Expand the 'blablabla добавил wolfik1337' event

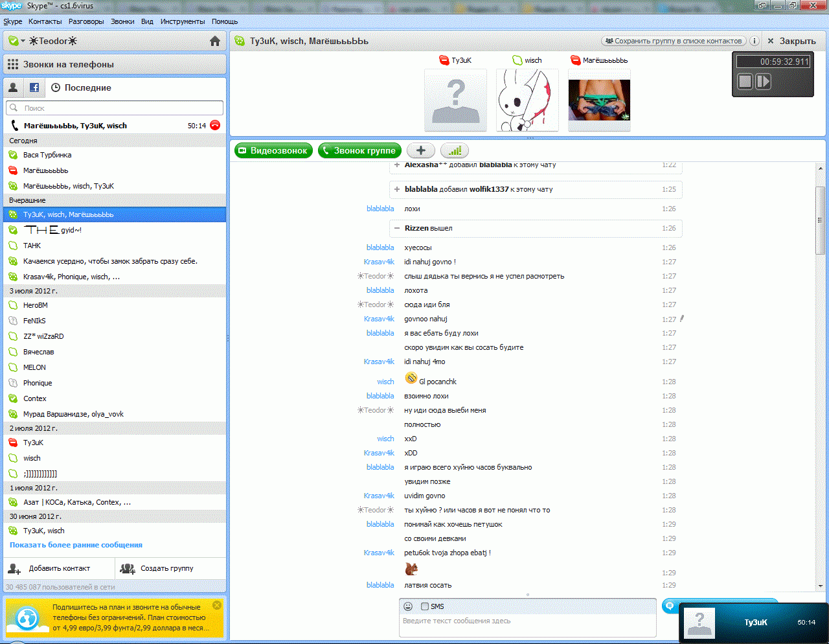(x=396, y=189)
